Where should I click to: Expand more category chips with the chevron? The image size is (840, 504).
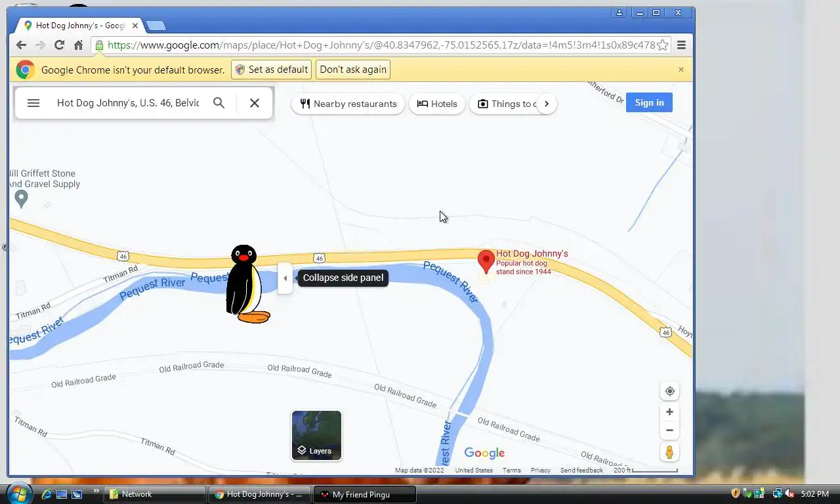pos(546,104)
